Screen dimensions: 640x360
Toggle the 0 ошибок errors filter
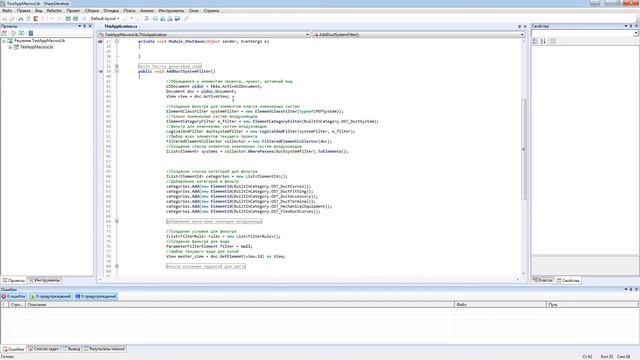[14, 296]
